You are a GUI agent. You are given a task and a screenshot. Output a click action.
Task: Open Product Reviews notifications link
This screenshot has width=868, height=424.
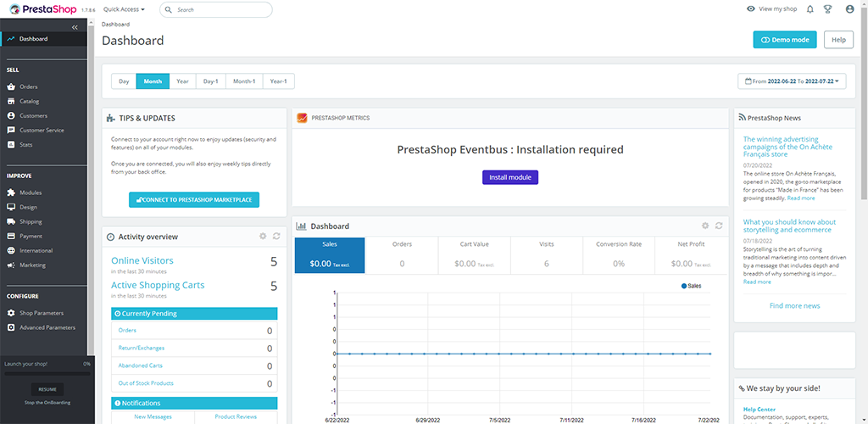point(236,416)
